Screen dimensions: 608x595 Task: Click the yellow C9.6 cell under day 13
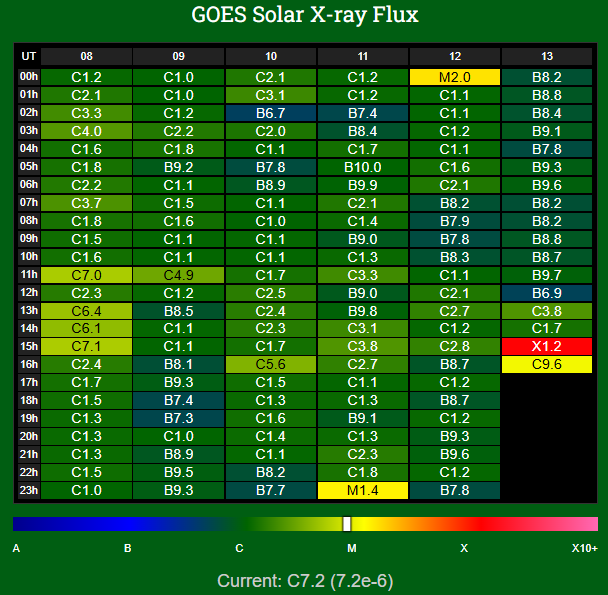pos(547,364)
